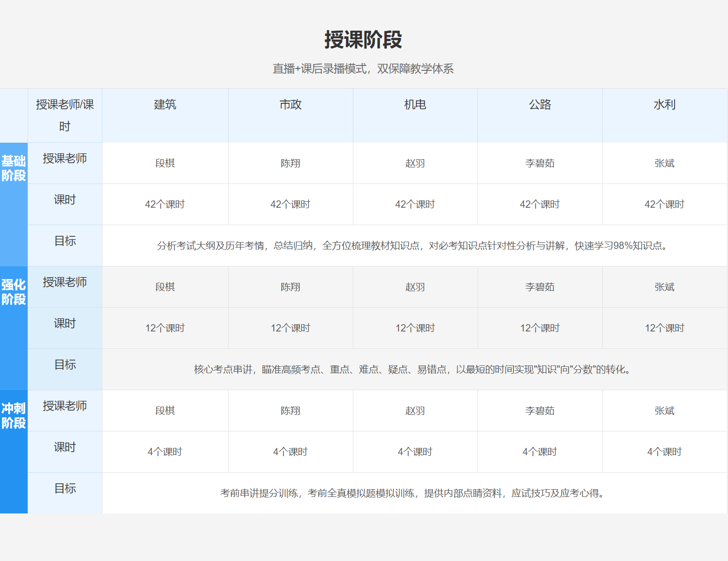This screenshot has height=561, width=728.
Task: Select teacher 赵羽 in the 基础阶段 row
Action: (415, 164)
